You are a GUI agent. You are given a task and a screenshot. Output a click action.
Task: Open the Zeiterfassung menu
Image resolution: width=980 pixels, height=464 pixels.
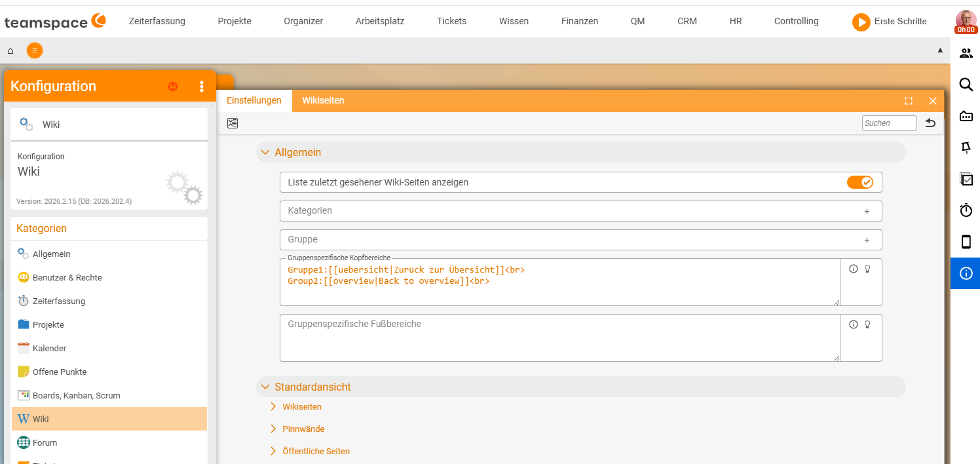click(157, 21)
